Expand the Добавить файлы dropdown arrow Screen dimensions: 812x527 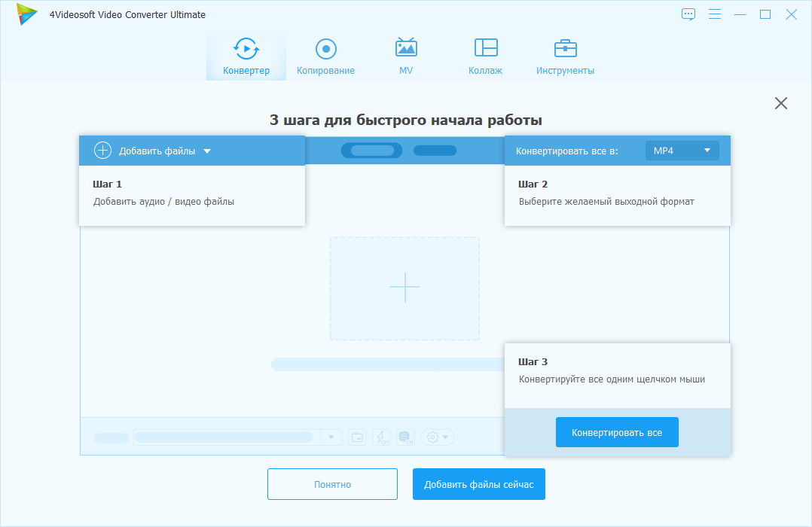[x=207, y=151]
